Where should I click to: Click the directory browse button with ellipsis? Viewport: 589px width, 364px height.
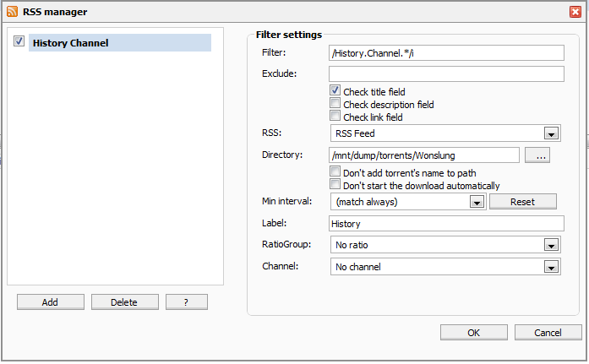pyautogui.click(x=537, y=155)
